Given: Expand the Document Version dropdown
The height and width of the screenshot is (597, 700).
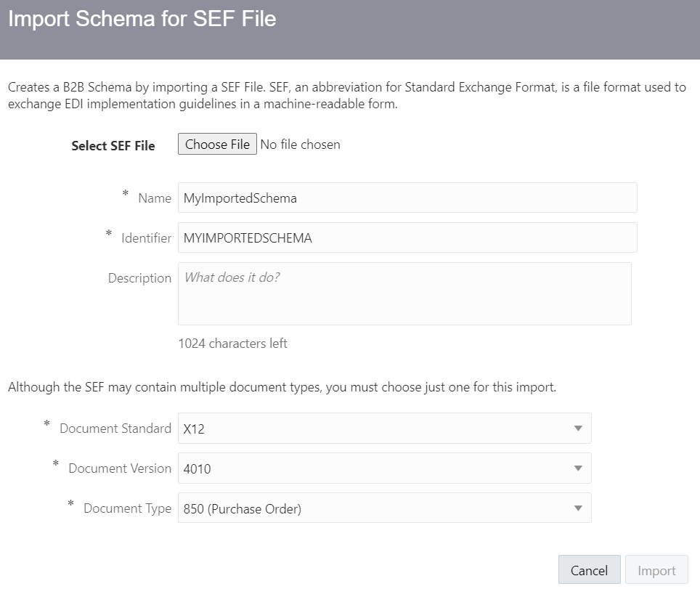Looking at the screenshot, I should click(x=579, y=468).
